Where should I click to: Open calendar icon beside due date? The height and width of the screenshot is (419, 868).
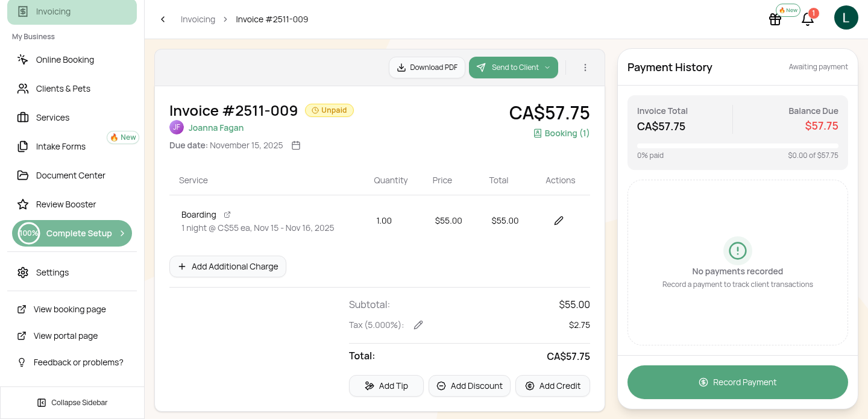[296, 145]
